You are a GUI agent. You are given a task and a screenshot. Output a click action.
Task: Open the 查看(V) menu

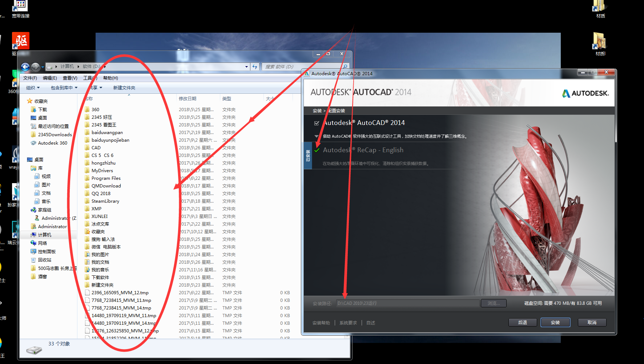(70, 78)
